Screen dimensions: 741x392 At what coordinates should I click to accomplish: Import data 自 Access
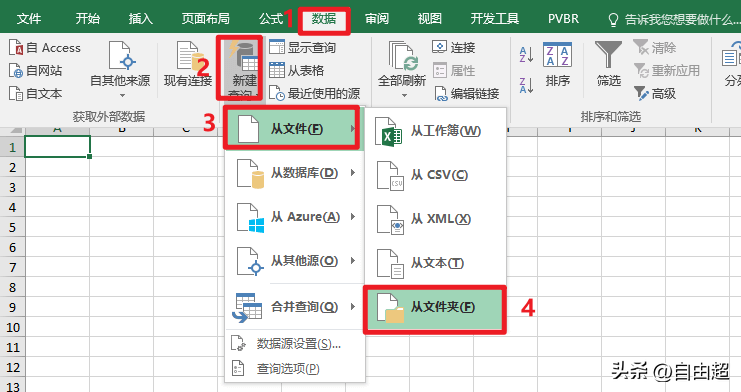click(x=45, y=48)
